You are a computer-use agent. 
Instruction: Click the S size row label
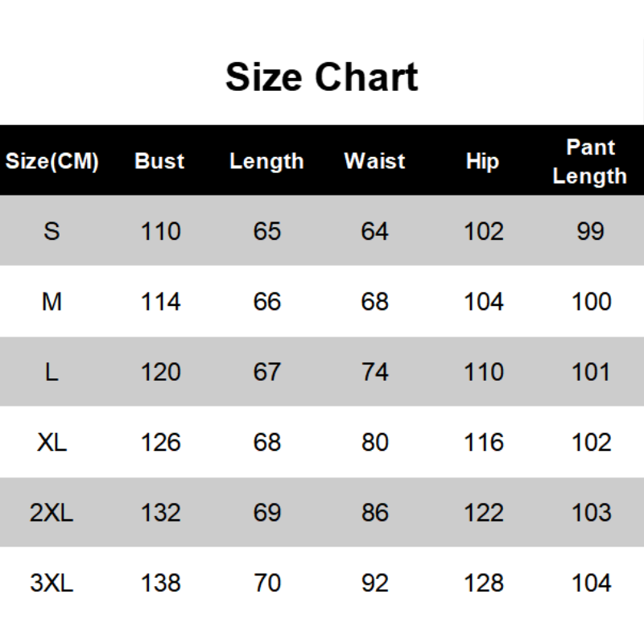tap(52, 232)
